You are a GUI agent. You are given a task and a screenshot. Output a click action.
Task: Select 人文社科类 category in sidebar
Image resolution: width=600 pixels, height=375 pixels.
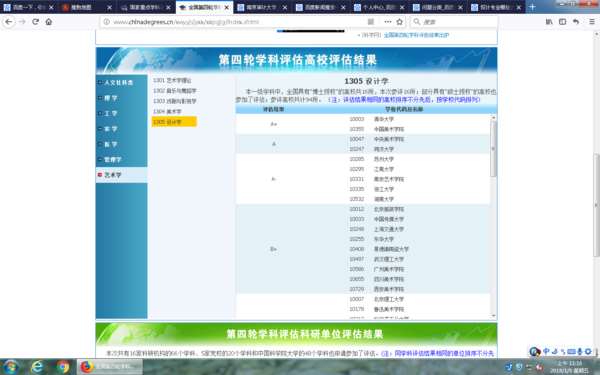[119, 82]
